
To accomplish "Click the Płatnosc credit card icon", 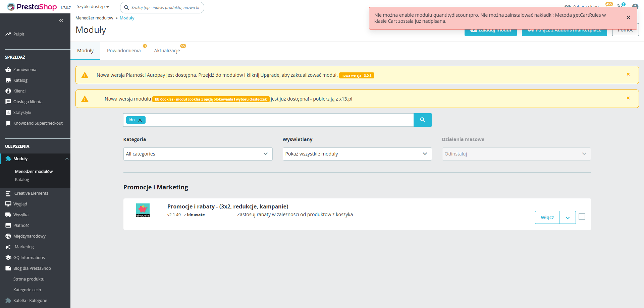I will (8, 226).
